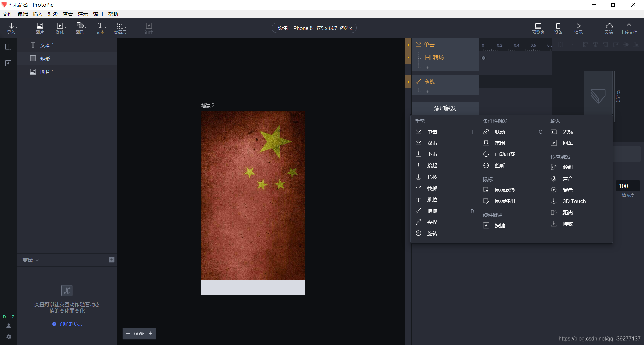644x345 pixels.
Task: Choose 光标 focus trigger
Action: (x=580, y=132)
